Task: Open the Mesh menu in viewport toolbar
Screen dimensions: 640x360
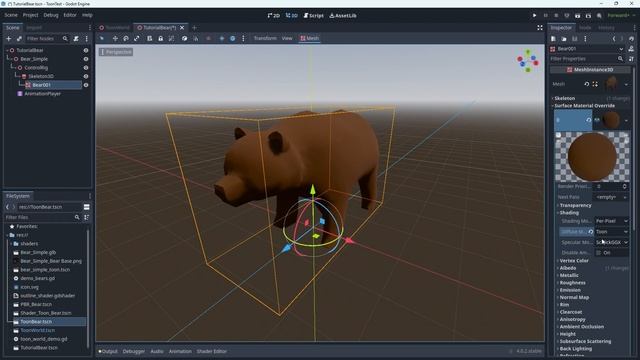Action: click(x=309, y=38)
